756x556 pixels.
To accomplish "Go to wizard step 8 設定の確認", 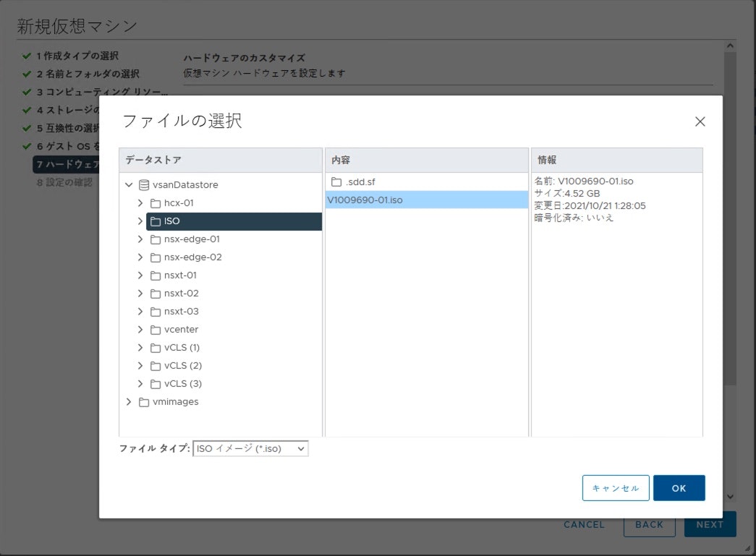I will click(x=64, y=183).
